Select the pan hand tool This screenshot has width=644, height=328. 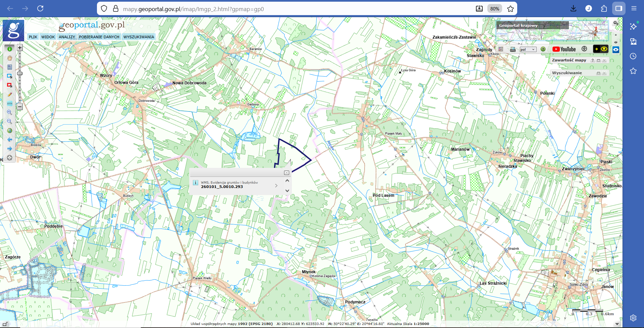(10, 58)
